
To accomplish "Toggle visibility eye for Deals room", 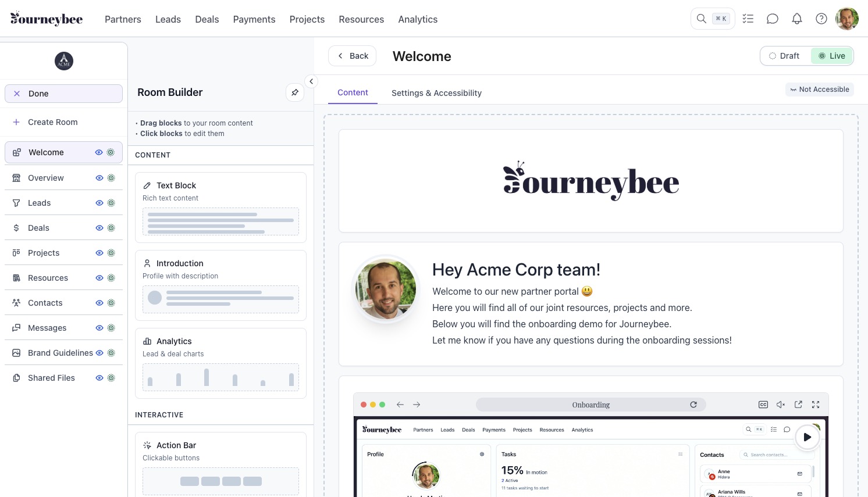I will pyautogui.click(x=99, y=228).
